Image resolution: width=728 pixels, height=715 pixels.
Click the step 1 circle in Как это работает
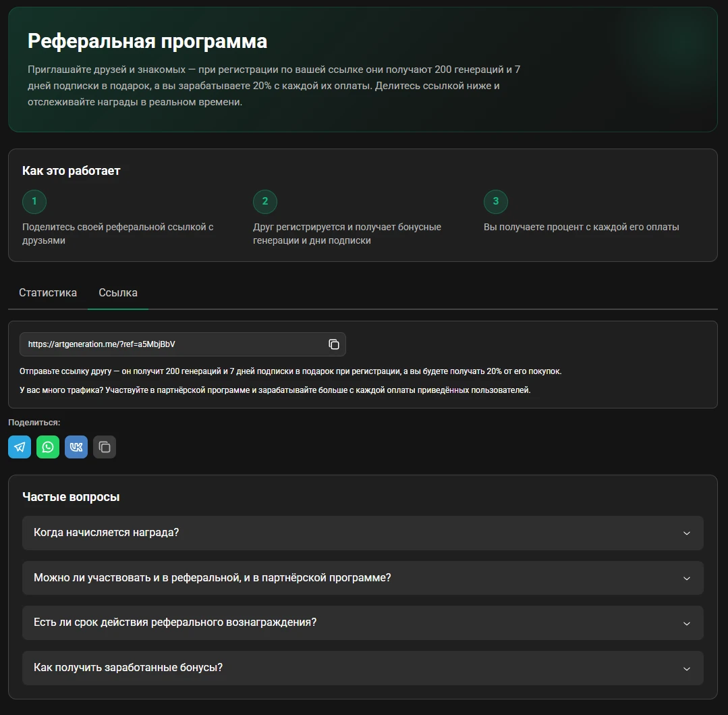34,202
